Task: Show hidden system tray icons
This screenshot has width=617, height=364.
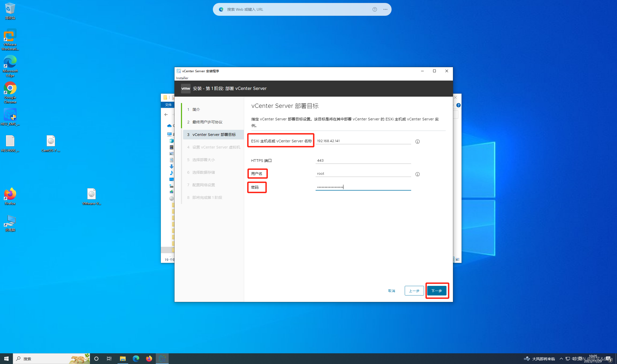Action: pos(561,359)
